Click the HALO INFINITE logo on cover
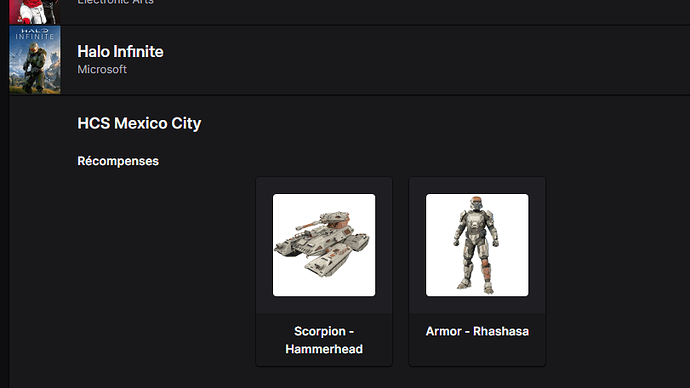690x388 pixels. coord(35,34)
